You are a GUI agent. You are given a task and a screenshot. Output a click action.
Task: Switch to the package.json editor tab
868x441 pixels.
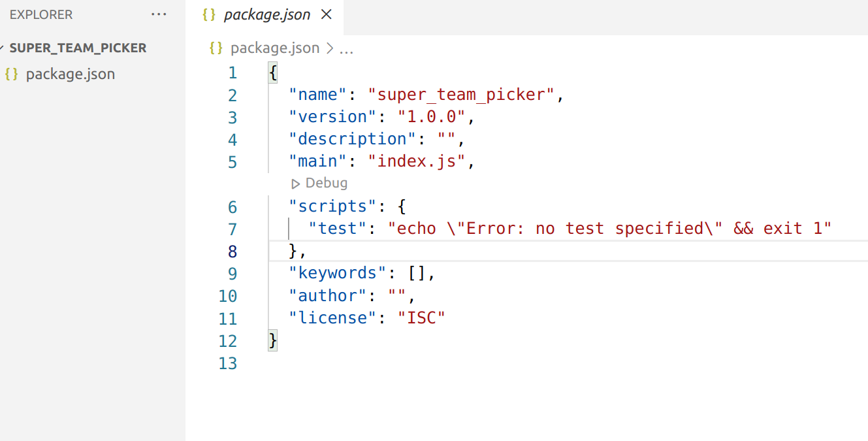[267, 14]
